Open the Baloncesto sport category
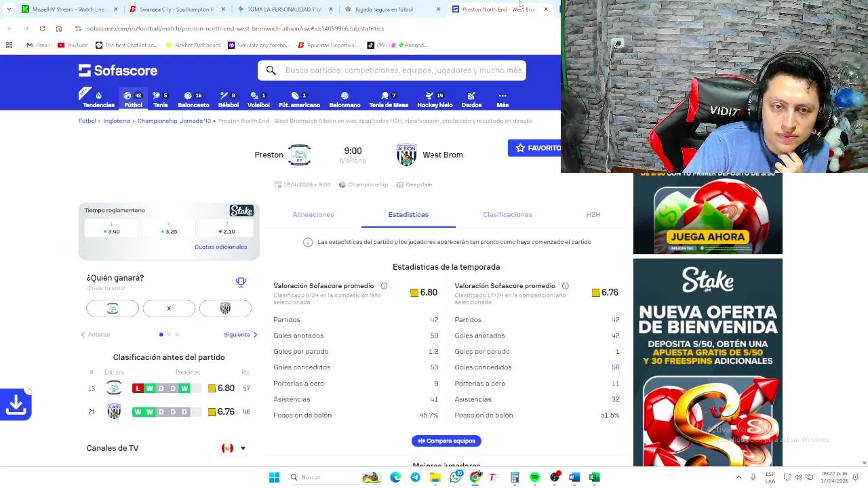 pyautogui.click(x=193, y=100)
